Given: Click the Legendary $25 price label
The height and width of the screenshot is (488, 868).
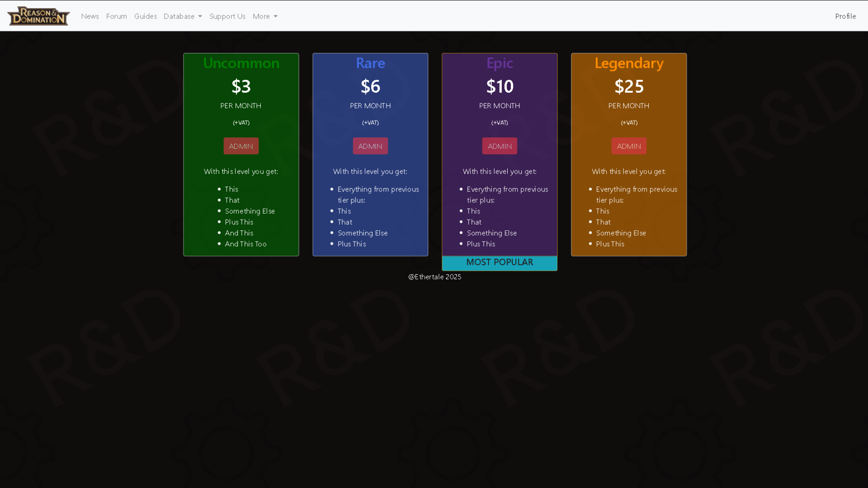Looking at the screenshot, I should (628, 86).
